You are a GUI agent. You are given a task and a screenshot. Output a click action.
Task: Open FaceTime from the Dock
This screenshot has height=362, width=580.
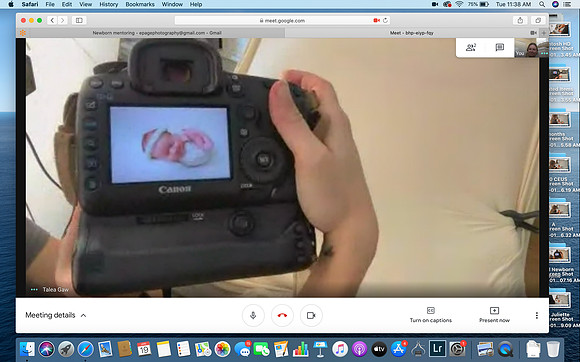[x=262, y=349]
